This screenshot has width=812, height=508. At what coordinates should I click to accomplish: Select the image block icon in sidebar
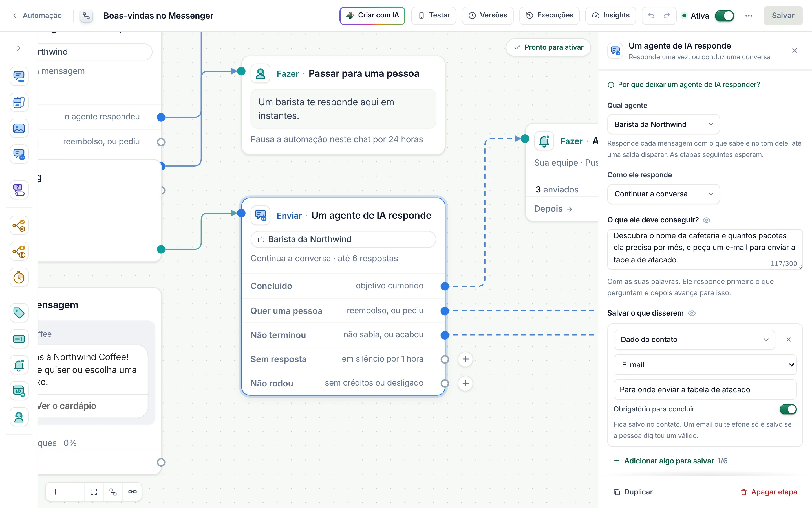click(19, 128)
